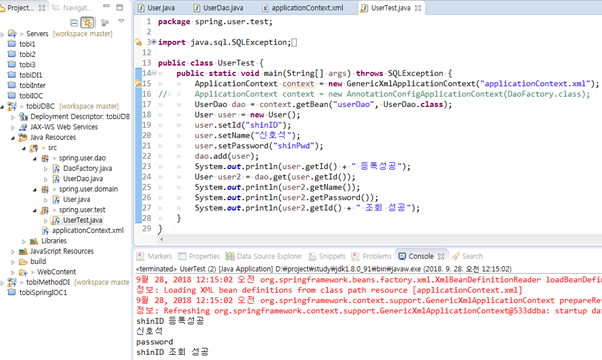Open the Markers view tab
The width and height of the screenshot is (602, 360).
pyautogui.click(x=154, y=256)
